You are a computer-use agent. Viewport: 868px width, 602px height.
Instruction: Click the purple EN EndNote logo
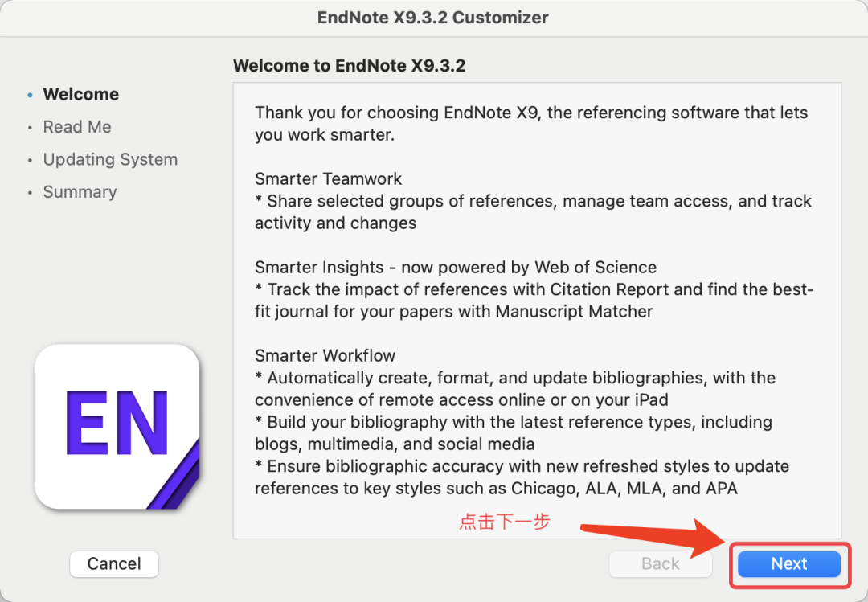point(117,427)
